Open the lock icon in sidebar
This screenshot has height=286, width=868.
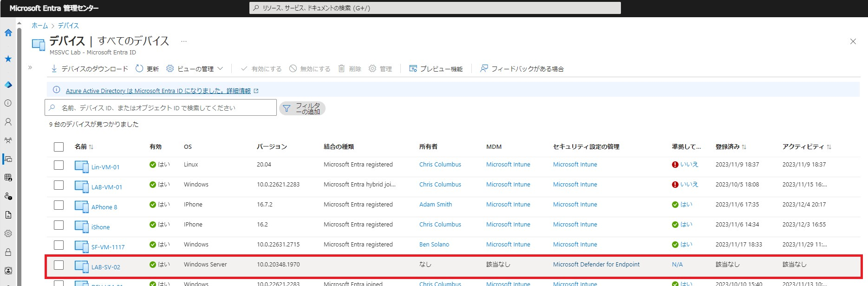8,252
